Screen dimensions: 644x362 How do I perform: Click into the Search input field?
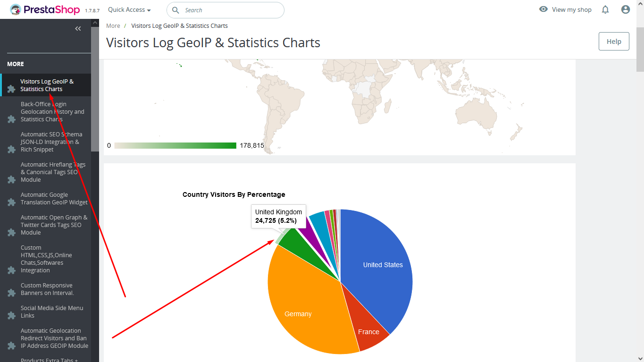point(231,10)
